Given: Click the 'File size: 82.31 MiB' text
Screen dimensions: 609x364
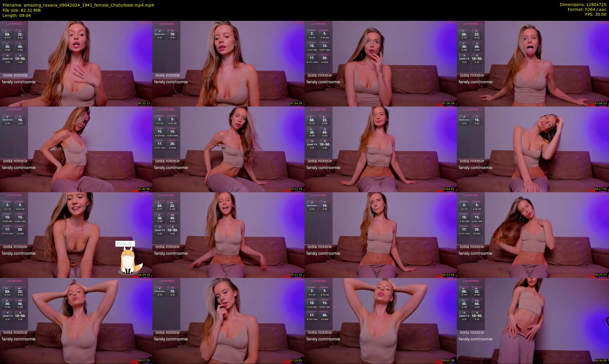Looking at the screenshot, I should pos(21,10).
